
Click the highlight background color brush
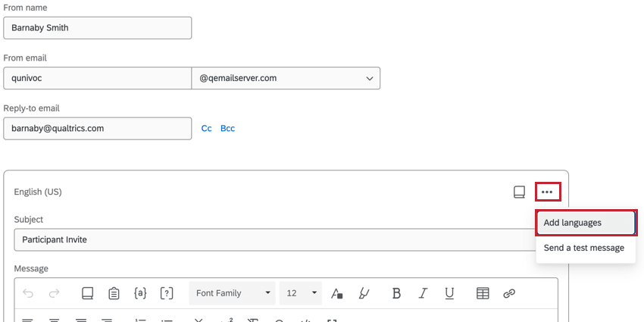coord(364,293)
